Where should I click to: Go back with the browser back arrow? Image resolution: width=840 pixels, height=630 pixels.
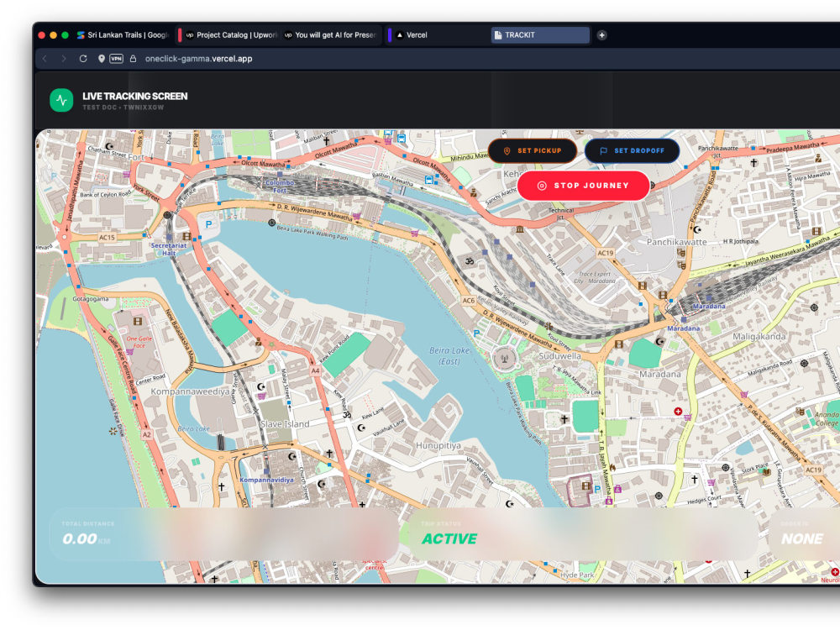pos(45,59)
